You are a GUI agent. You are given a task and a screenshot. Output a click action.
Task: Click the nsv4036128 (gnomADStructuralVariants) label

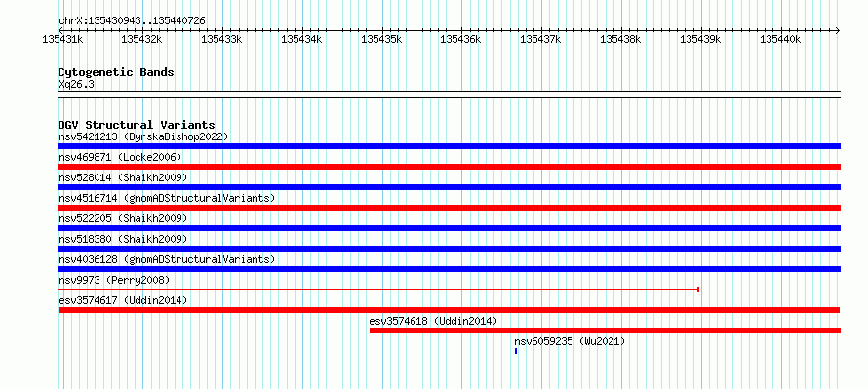pos(167,259)
